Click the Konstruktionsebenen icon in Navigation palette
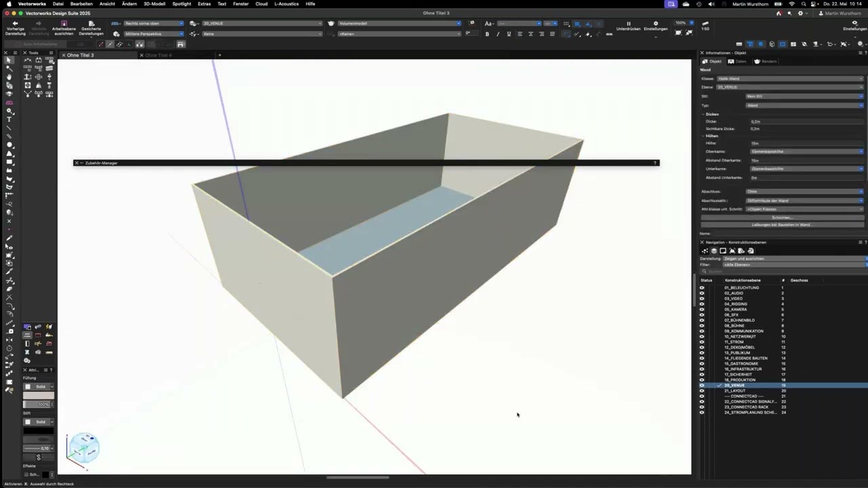 click(x=714, y=251)
